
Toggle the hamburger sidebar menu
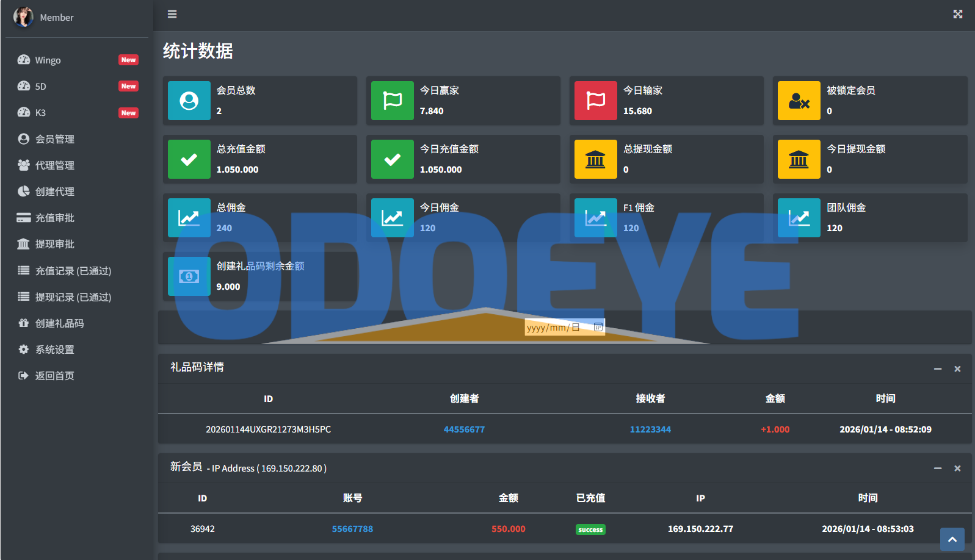point(172,14)
